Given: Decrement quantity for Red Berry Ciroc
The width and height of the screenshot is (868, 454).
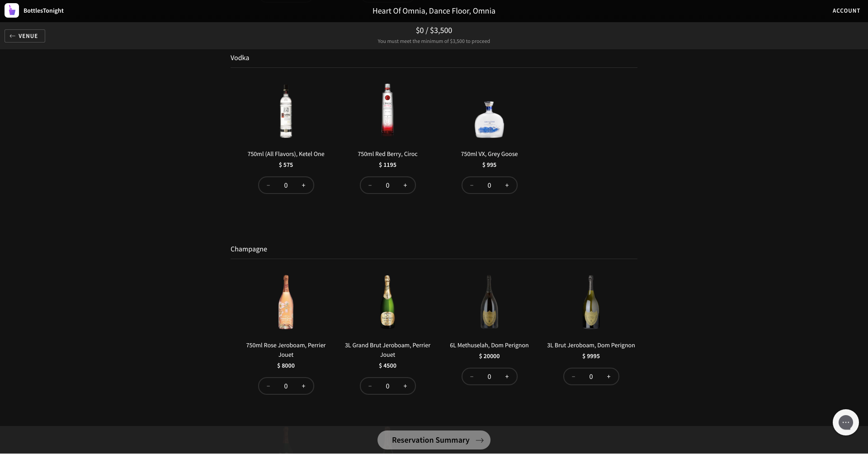Looking at the screenshot, I should pos(369,185).
